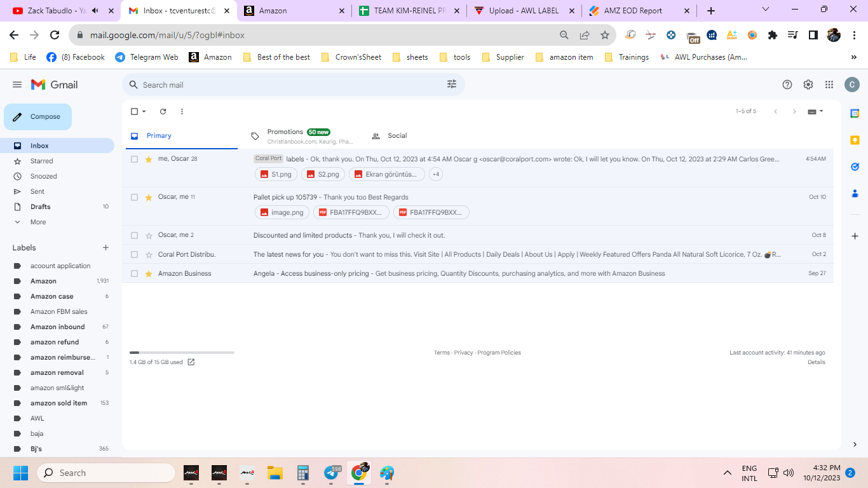Show hidden system tray icons
Screen dimensions: 868x488
[x=728, y=473]
